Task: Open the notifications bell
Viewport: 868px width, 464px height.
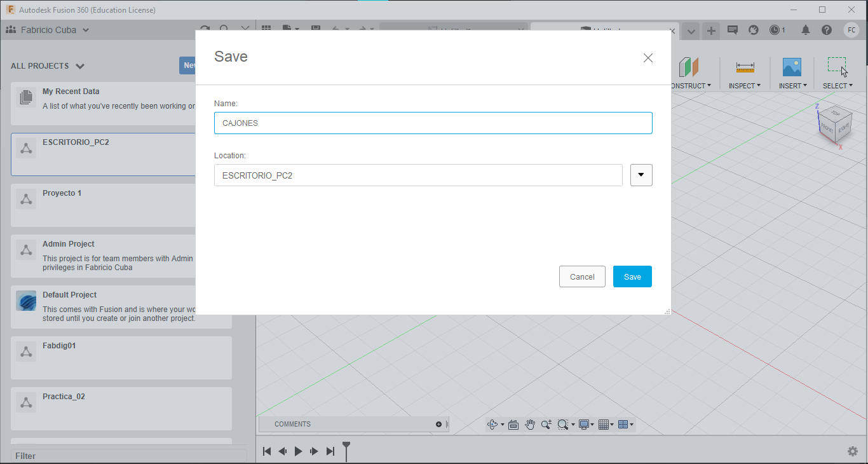Action: [x=806, y=30]
